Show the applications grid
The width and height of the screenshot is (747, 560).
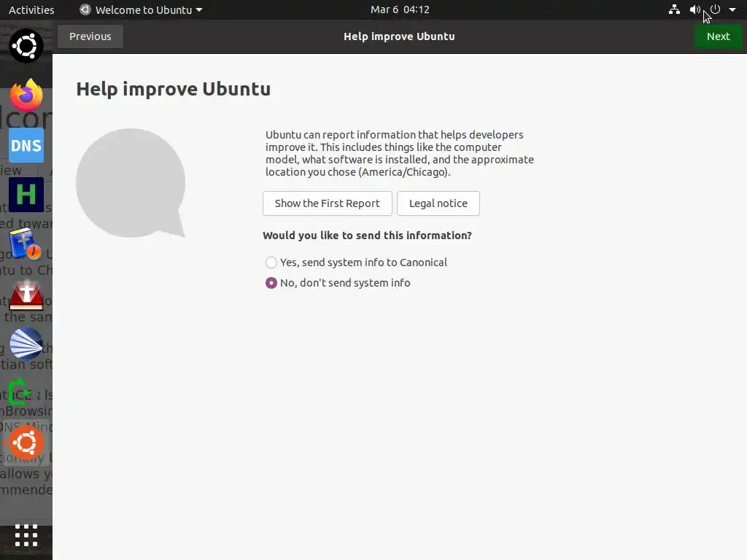point(26,535)
